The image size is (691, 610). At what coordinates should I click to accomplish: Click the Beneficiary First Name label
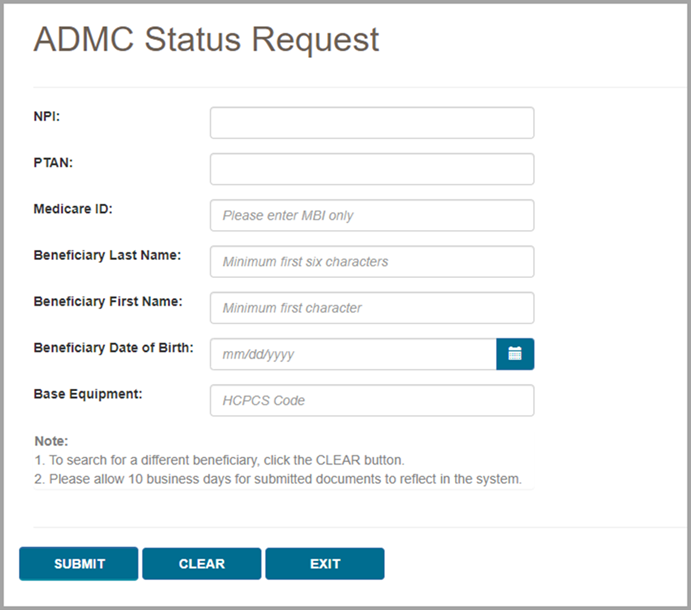(107, 301)
